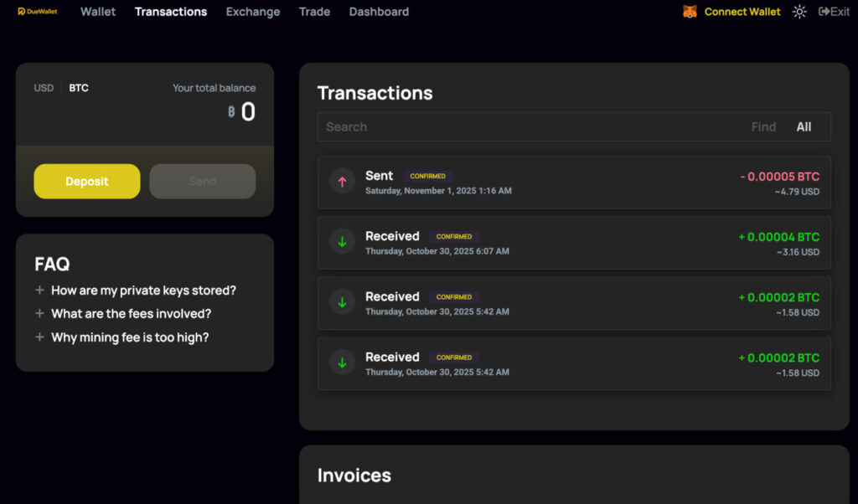The width and height of the screenshot is (858, 504).
Task: Click Connect Wallet link
Action: pos(742,12)
